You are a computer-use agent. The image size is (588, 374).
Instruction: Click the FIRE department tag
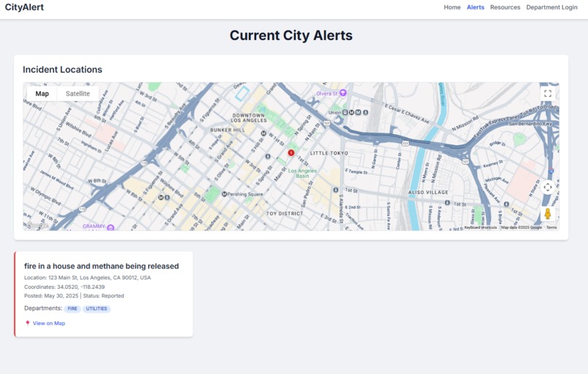coord(72,309)
